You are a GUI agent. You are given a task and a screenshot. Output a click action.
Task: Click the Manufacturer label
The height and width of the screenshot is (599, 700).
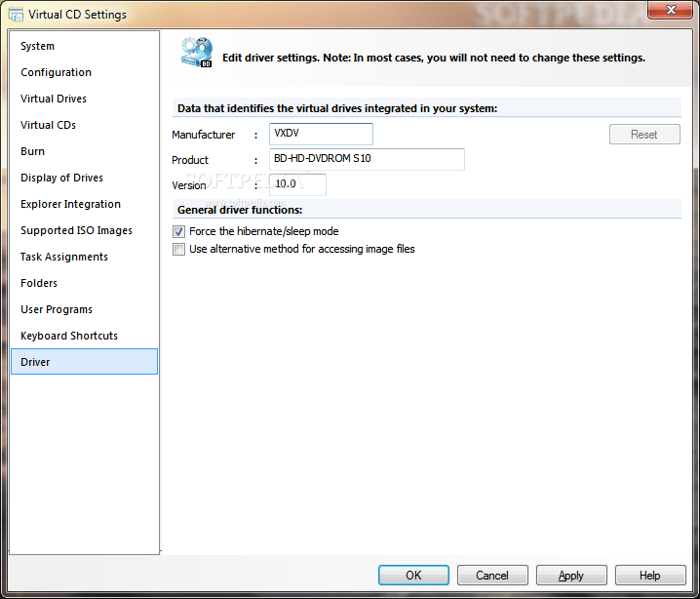pyautogui.click(x=204, y=135)
